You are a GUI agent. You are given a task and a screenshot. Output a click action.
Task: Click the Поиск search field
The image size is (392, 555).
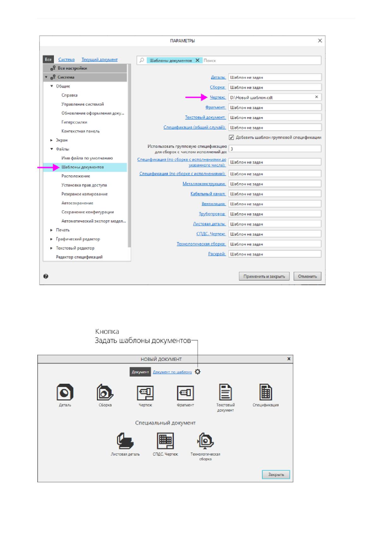coord(261,60)
